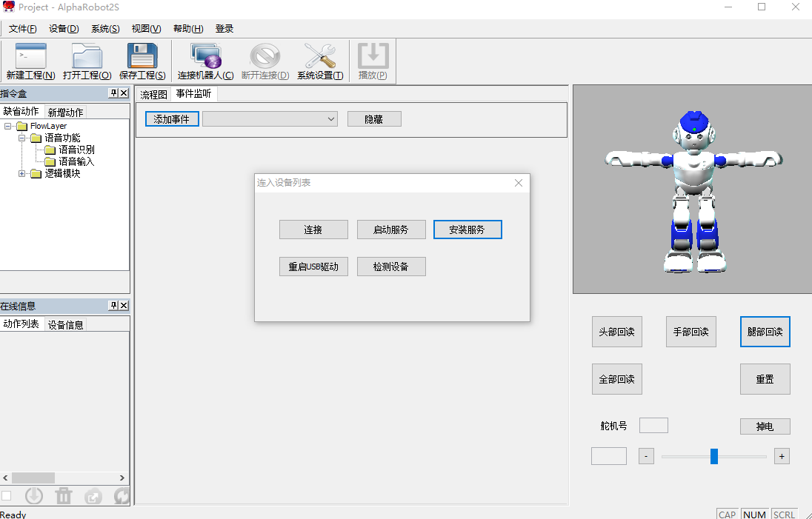This screenshot has width=812, height=519.
Task: Click the 腿部回读 button
Action: click(765, 332)
